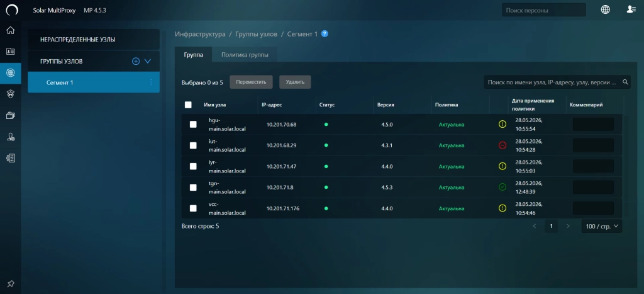Click the red error icon for iut-main
644x294 pixels.
tap(502, 145)
